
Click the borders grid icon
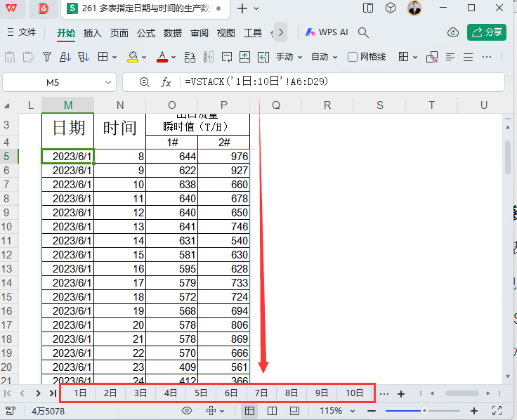(103, 57)
